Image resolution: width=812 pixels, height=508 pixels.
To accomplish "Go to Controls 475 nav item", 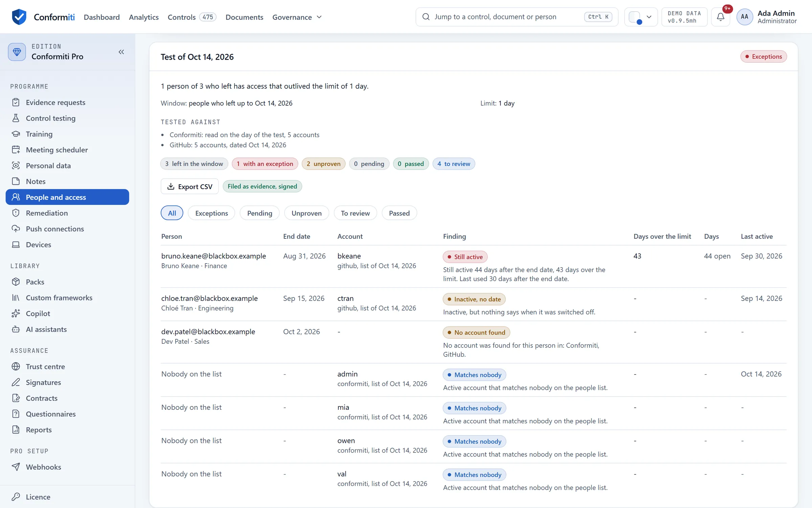I will [x=192, y=17].
